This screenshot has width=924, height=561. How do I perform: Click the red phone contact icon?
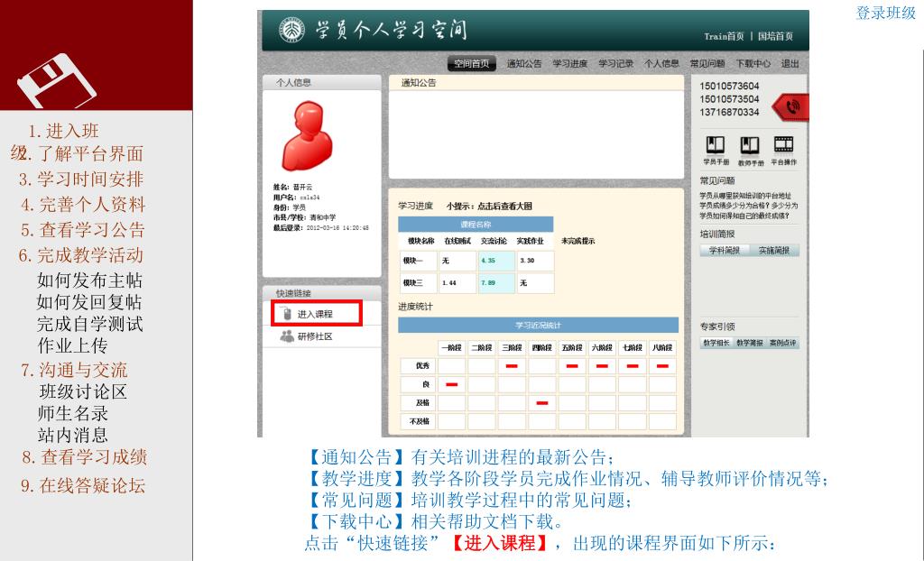(791, 107)
